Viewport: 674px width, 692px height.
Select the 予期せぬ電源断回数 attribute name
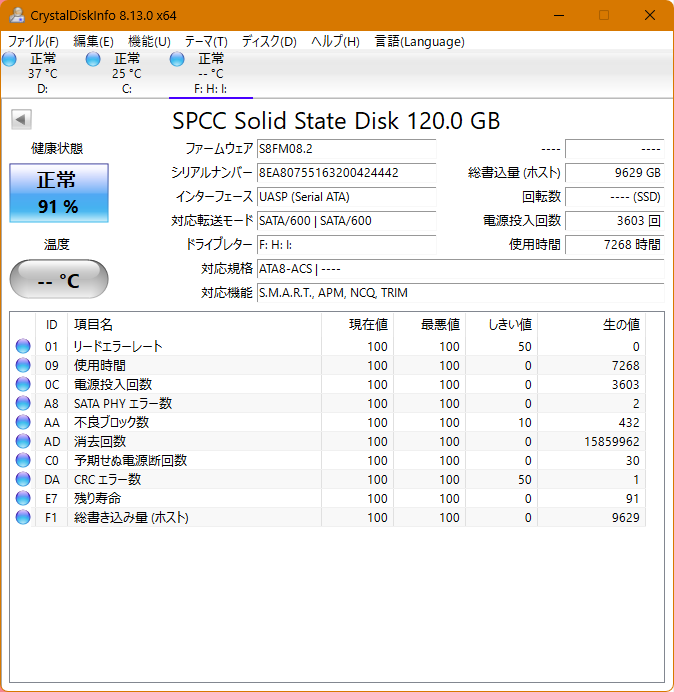(x=130, y=460)
